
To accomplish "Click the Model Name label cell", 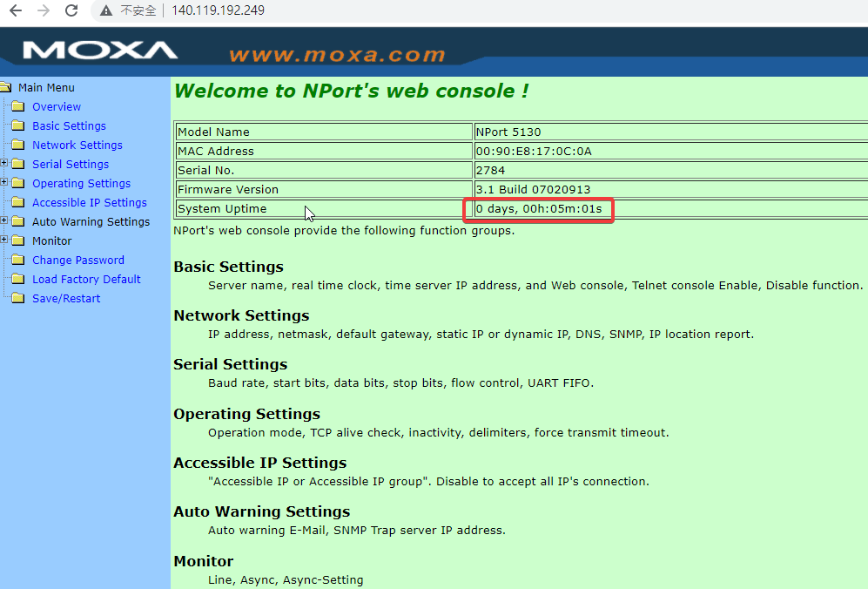I will [324, 132].
